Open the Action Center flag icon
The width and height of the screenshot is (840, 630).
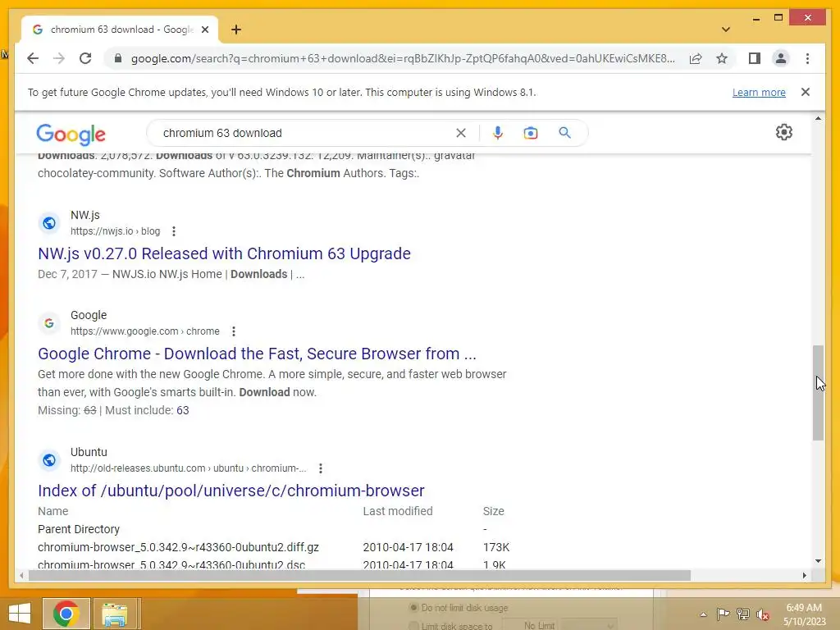[723, 614]
